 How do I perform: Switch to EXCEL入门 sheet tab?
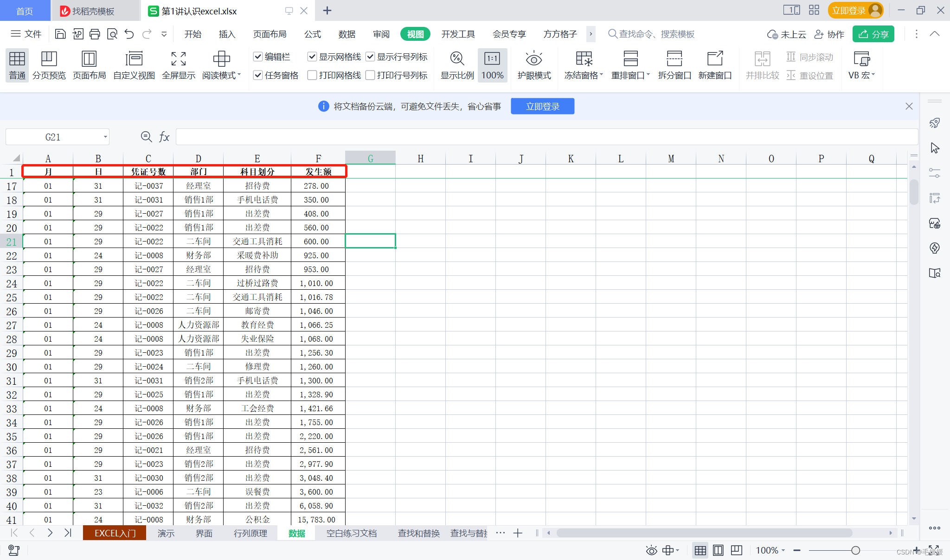click(115, 533)
